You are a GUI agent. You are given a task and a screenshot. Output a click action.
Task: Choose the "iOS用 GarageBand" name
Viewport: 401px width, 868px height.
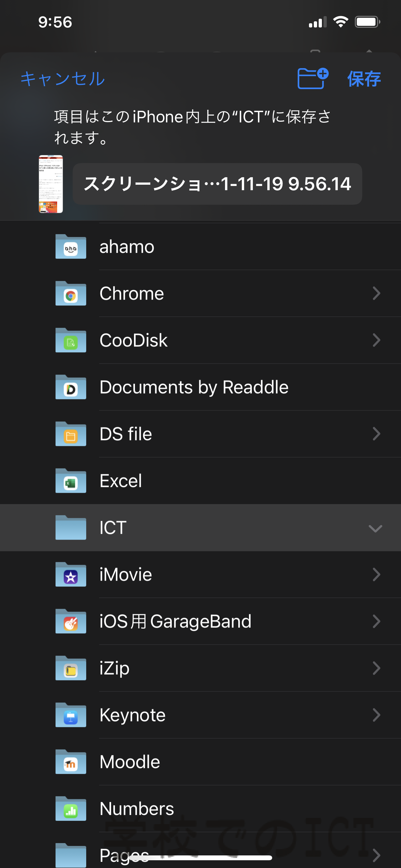176,622
